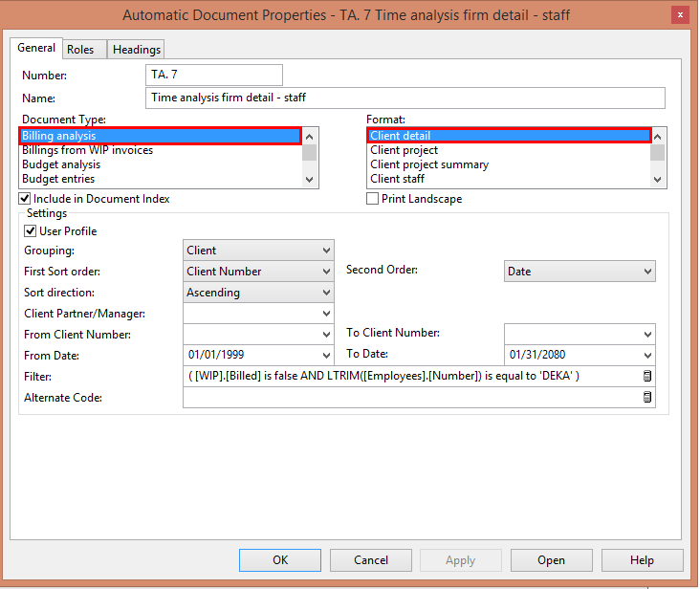This screenshot has width=700, height=589.
Task: Click the Number input field
Action: pos(214,75)
